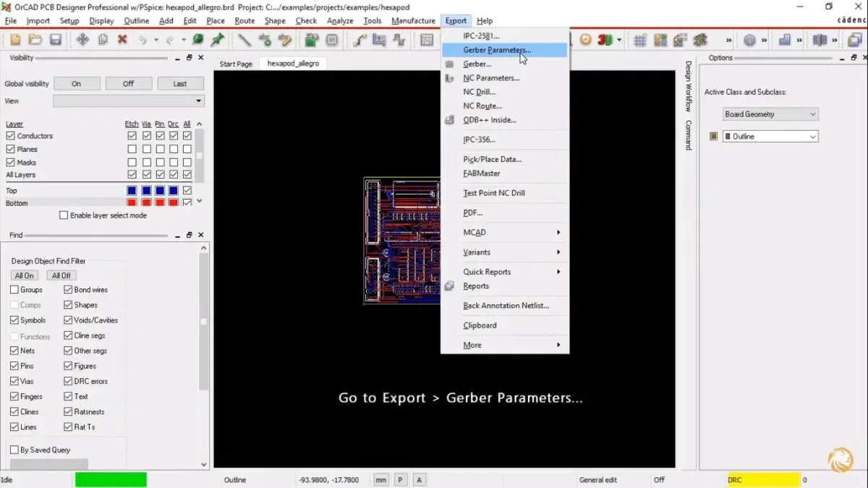Click the Top layer etch color swatch
The height and width of the screenshot is (488, 868).
click(132, 191)
